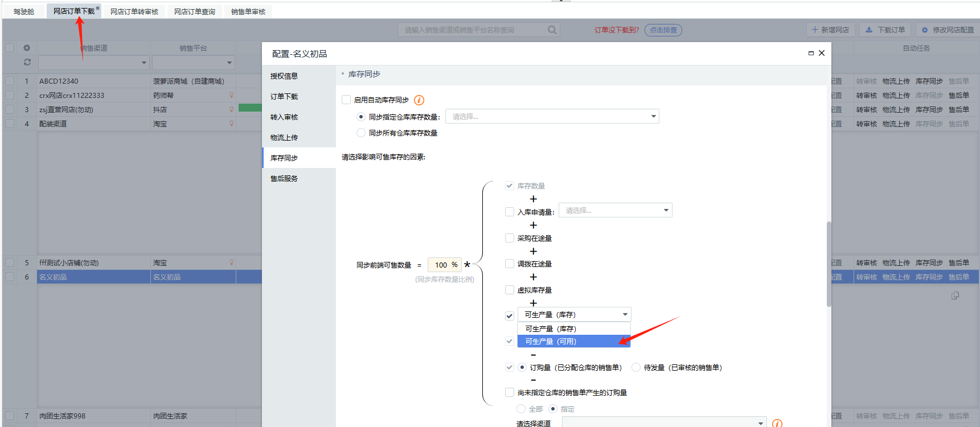This screenshot has width=980, height=427.
Task: Open the 同步指定仓库库存数量 warehouse dropdown
Action: (552, 117)
